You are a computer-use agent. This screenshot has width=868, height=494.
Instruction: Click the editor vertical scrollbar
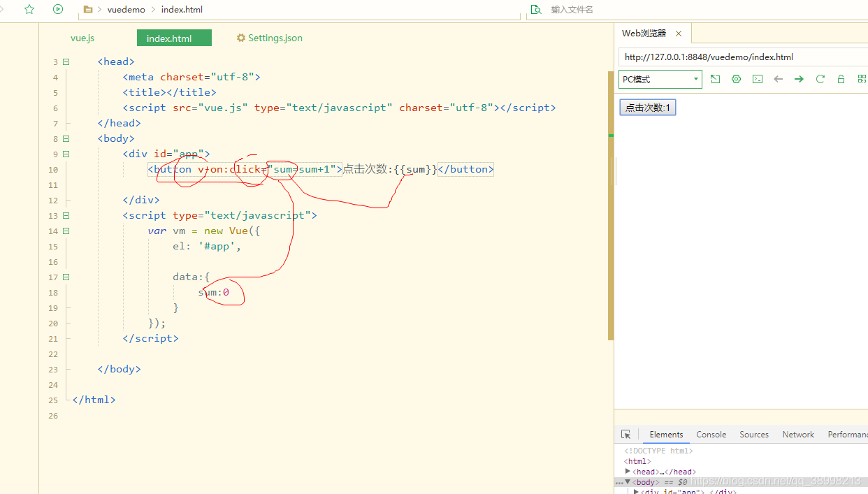coord(611,205)
